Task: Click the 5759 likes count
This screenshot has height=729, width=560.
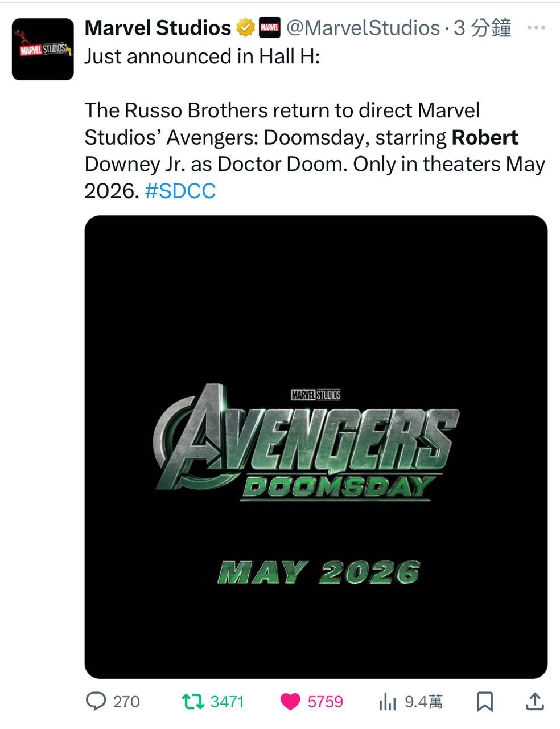Action: [326, 701]
